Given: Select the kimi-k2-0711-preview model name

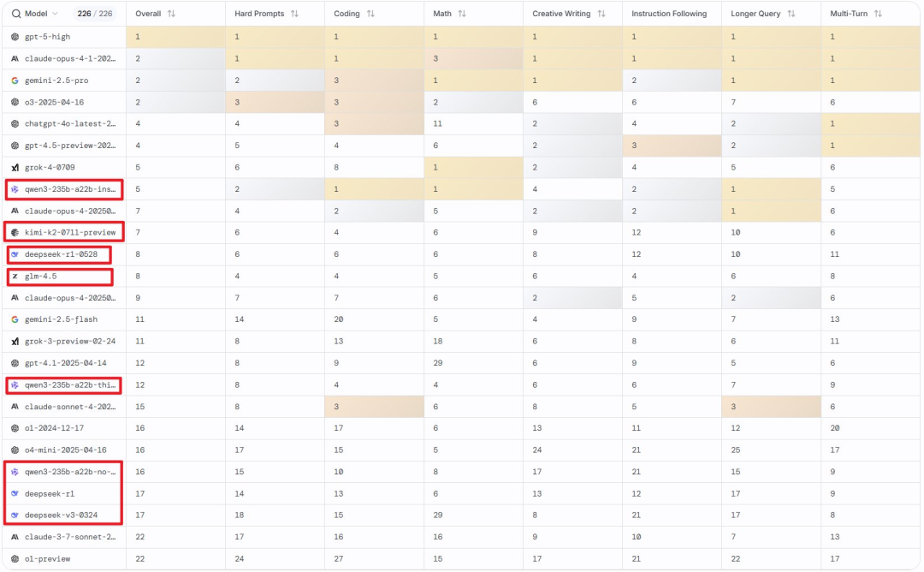Looking at the screenshot, I should 70,232.
